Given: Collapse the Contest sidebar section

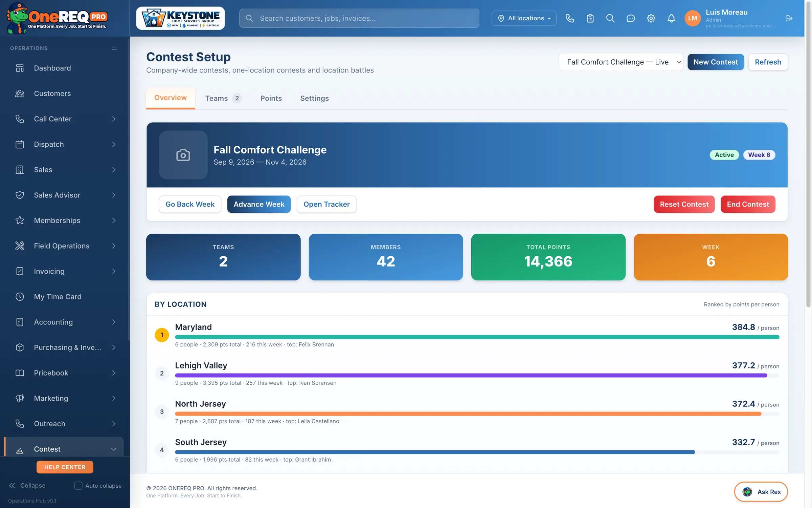Looking at the screenshot, I should coord(114,449).
